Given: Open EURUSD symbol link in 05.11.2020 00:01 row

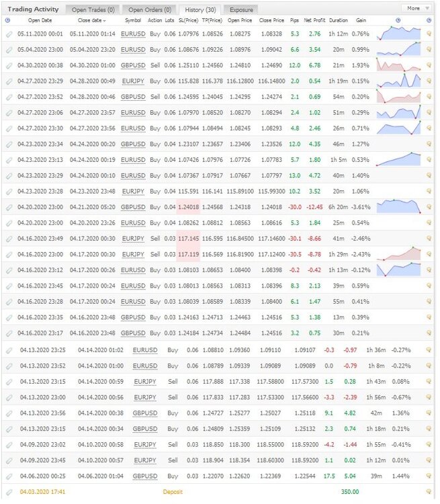Looking at the screenshot, I should [133, 34].
